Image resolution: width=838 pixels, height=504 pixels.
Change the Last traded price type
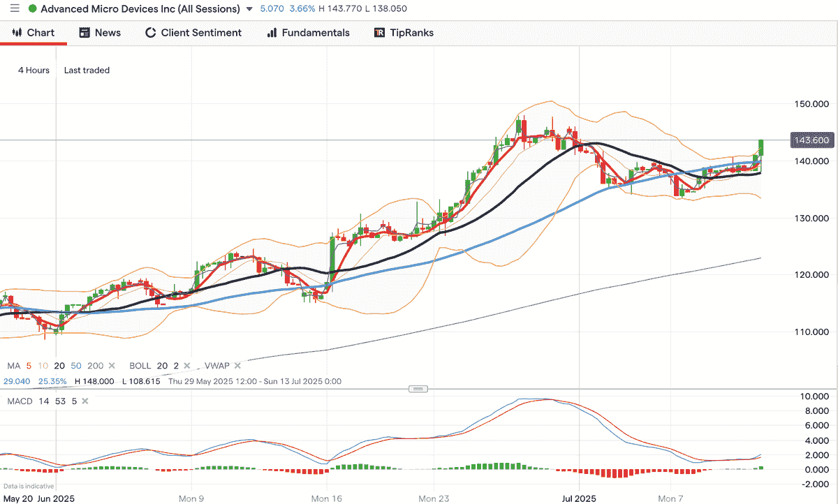87,70
